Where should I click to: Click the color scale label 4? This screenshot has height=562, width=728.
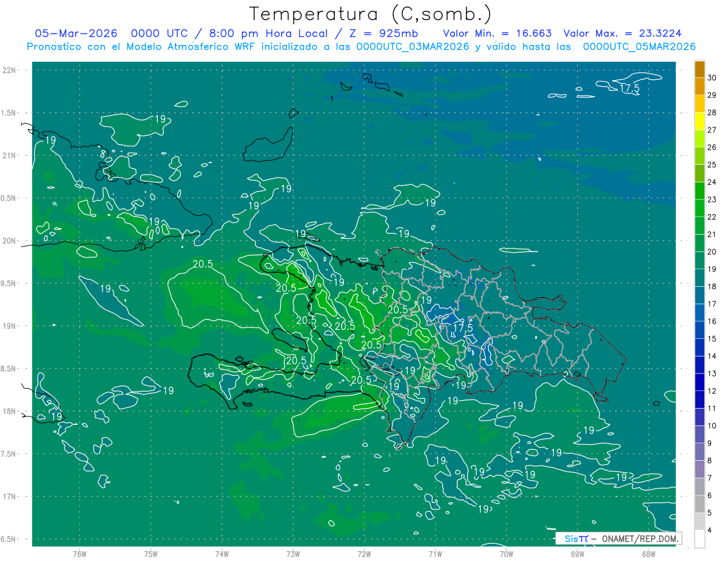[x=710, y=530]
